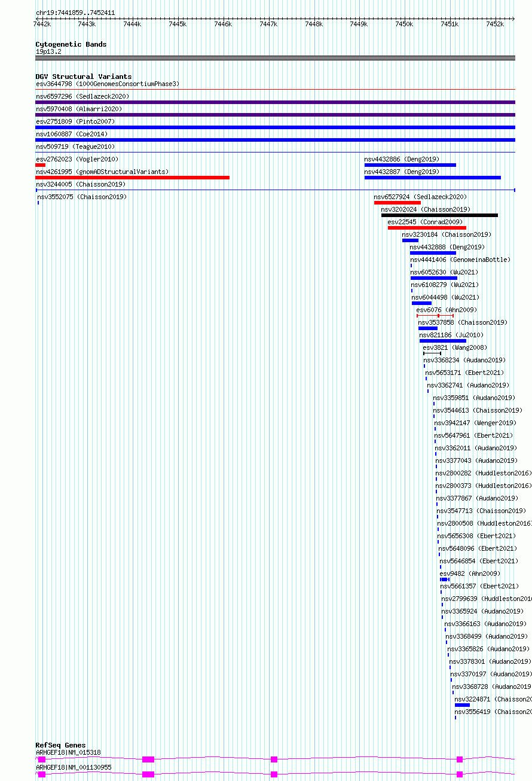Click nsv5648096 (Ebert2021) label
Image resolution: width=532 pixels, height=781 pixels.
click(x=478, y=548)
